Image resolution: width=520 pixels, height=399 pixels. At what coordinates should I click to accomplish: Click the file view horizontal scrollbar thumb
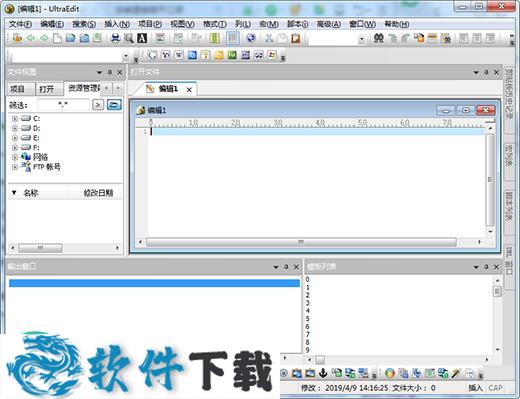pyautogui.click(x=40, y=248)
